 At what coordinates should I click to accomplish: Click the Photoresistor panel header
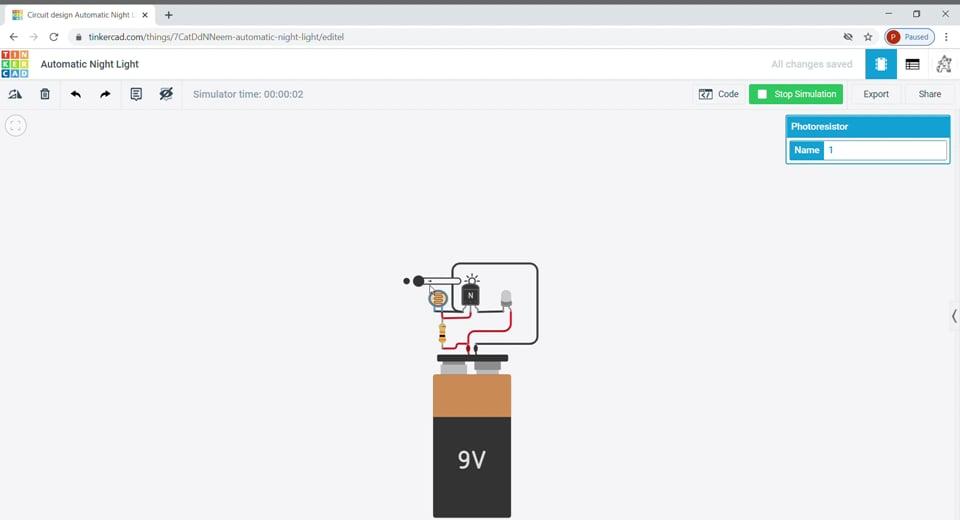[868, 127]
